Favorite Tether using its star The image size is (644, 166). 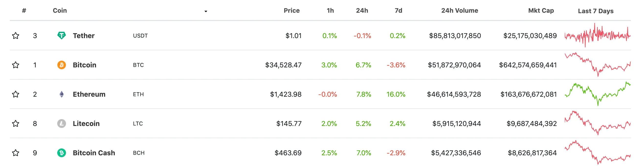point(15,36)
